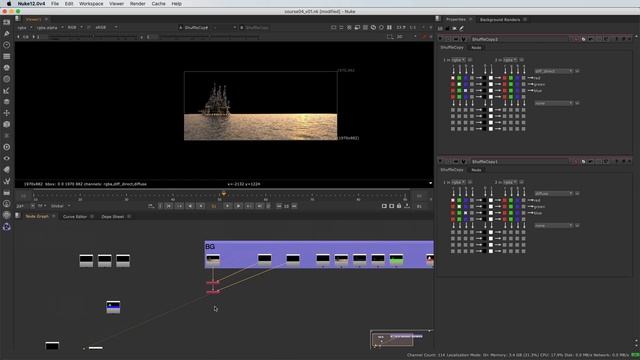Open the MetaData nodes toolbar menu
The width and height of the screenshot is (640, 360).
(x=7, y=170)
